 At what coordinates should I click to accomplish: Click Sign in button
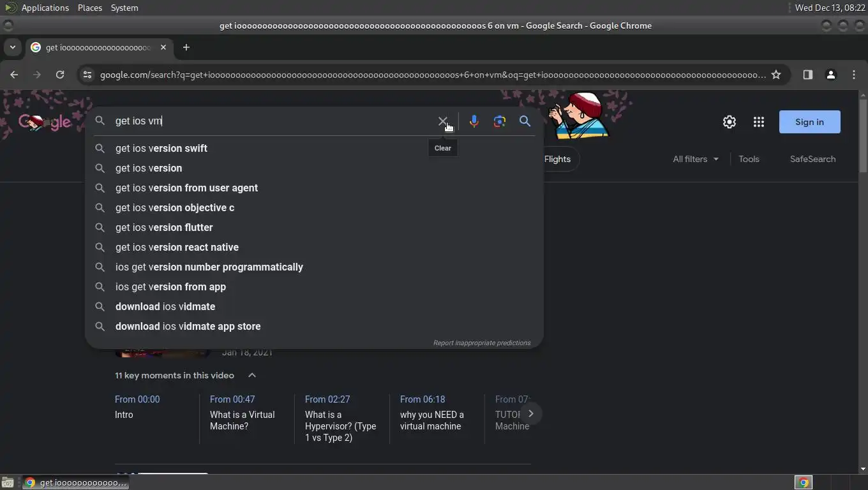[809, 122]
